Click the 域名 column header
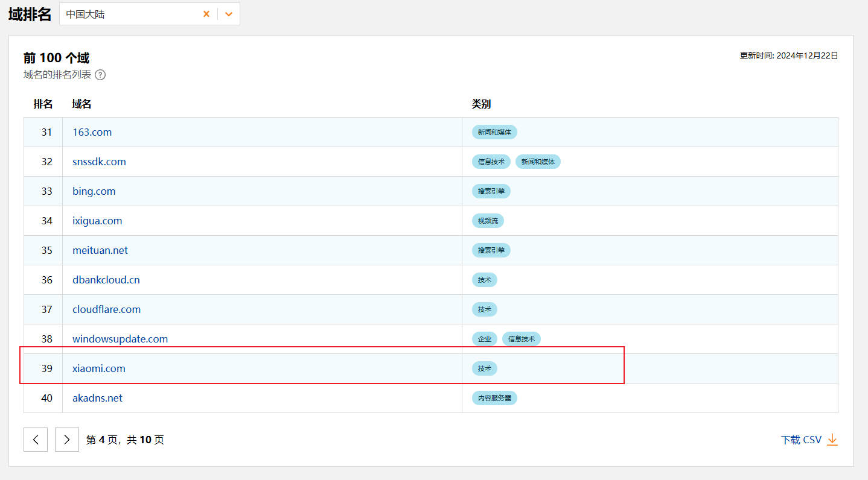The height and width of the screenshot is (480, 868). pyautogui.click(x=81, y=104)
